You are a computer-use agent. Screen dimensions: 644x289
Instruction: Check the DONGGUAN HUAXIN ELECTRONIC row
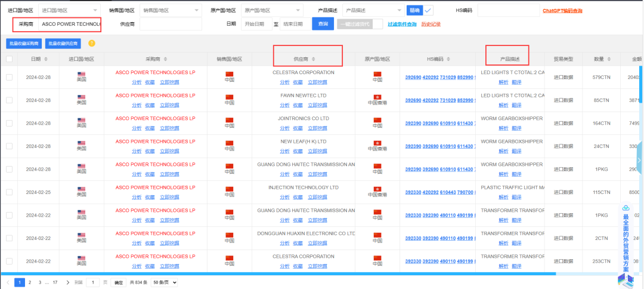pos(9,238)
